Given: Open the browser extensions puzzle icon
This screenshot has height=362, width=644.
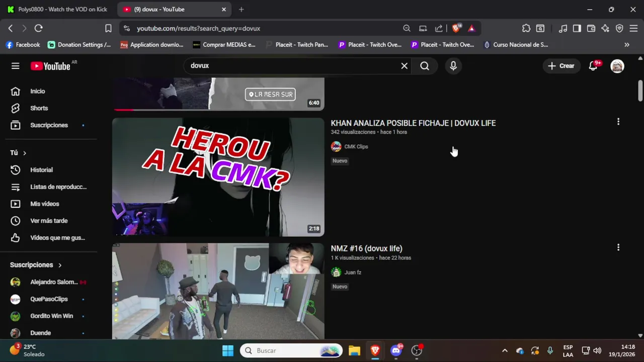Looking at the screenshot, I should click(x=526, y=29).
